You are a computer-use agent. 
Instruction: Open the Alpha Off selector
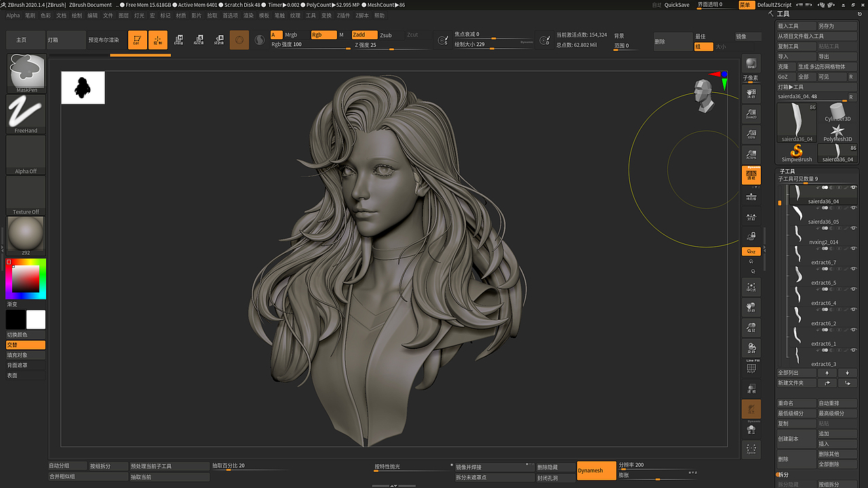click(x=26, y=155)
